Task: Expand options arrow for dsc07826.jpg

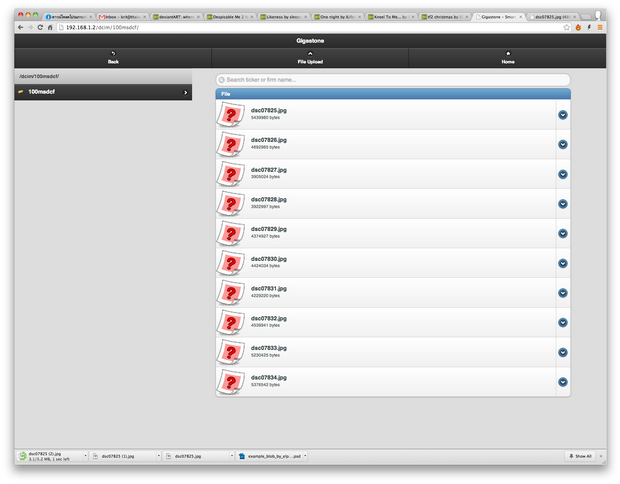Action: (563, 144)
